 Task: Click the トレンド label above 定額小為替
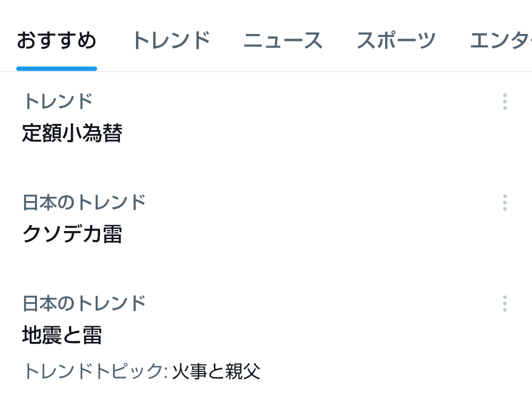click(x=58, y=102)
